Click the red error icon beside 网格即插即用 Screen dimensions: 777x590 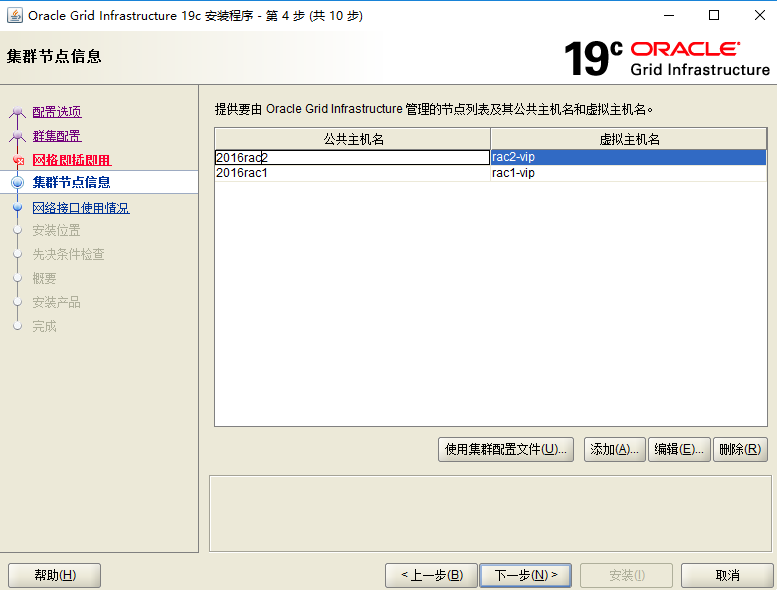point(17,161)
